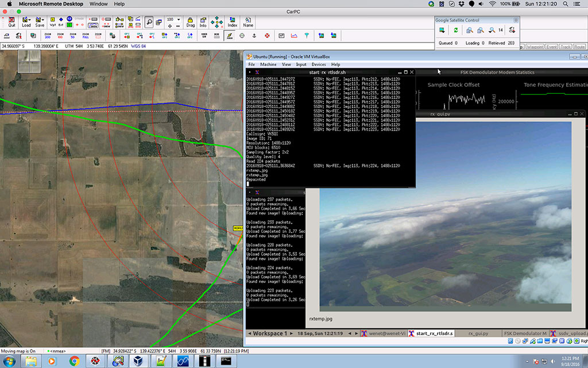Click the red lifebuoy icon
This screenshot has width=588, height=368.
(267, 36)
